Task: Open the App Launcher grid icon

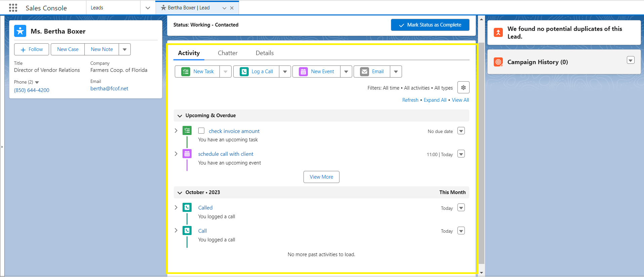Action: 13,8
